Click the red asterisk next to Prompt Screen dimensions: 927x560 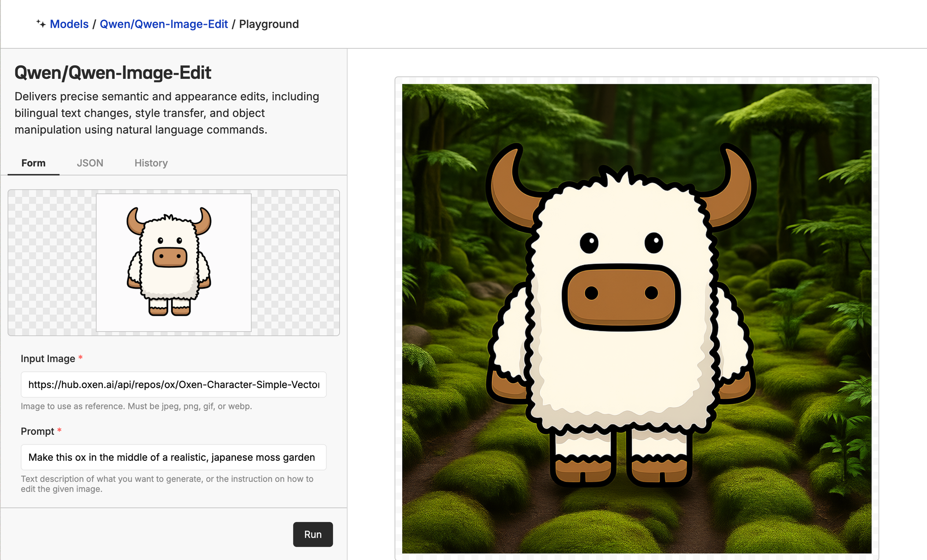click(59, 430)
